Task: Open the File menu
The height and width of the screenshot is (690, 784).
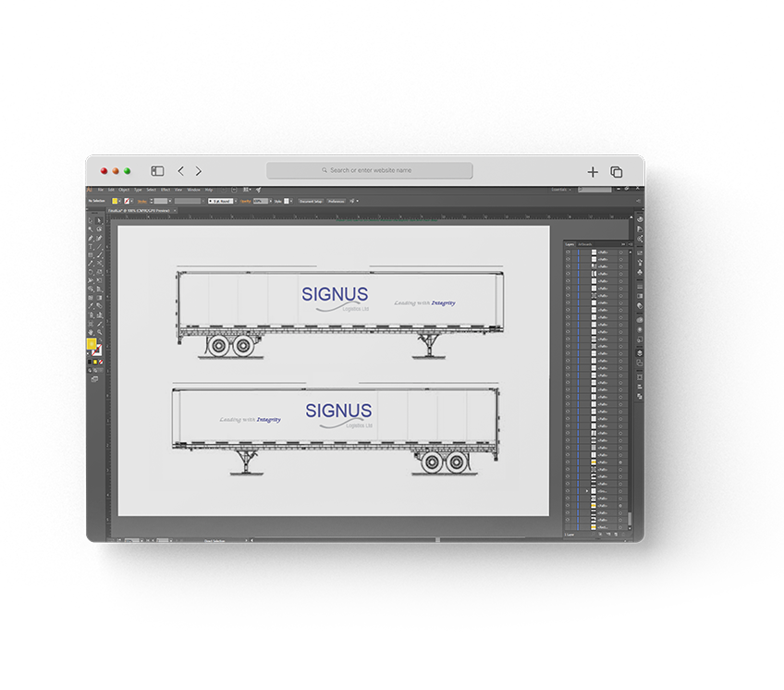Action: click(x=101, y=190)
